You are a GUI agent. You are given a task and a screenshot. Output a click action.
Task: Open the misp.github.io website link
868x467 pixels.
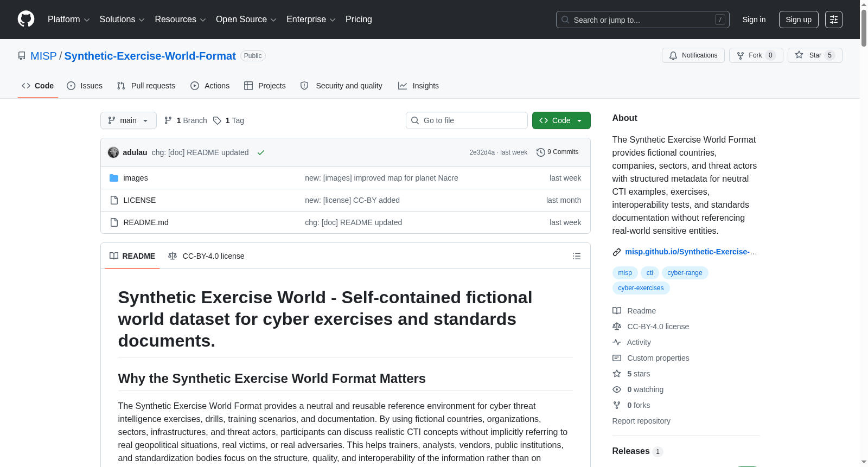(x=691, y=252)
